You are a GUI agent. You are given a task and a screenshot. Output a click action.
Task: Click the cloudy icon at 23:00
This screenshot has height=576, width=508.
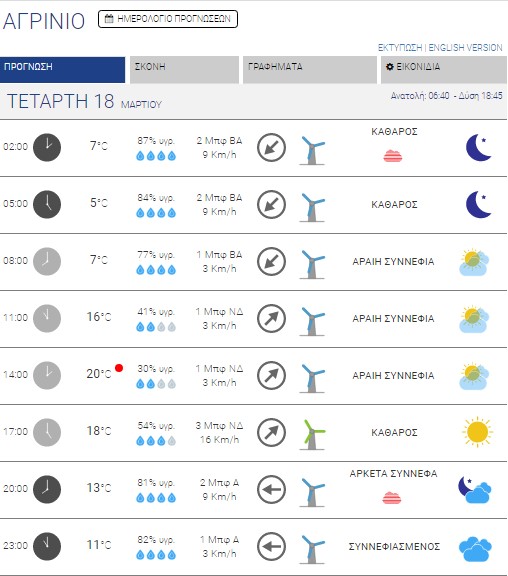pos(475,549)
